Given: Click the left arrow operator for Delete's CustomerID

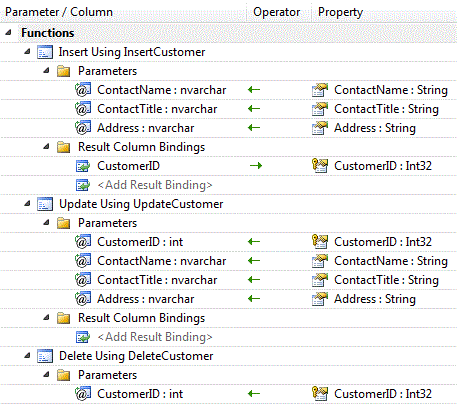Looking at the screenshot, I should point(254,394).
